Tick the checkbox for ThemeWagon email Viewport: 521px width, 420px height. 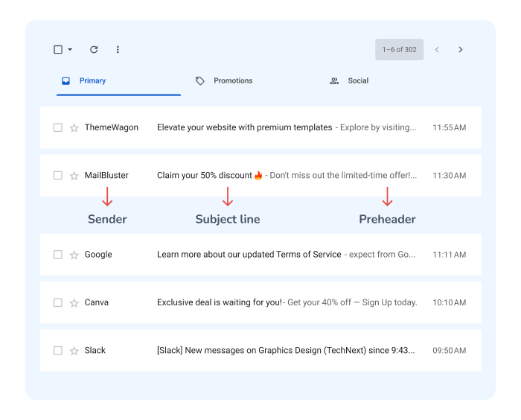(58, 128)
